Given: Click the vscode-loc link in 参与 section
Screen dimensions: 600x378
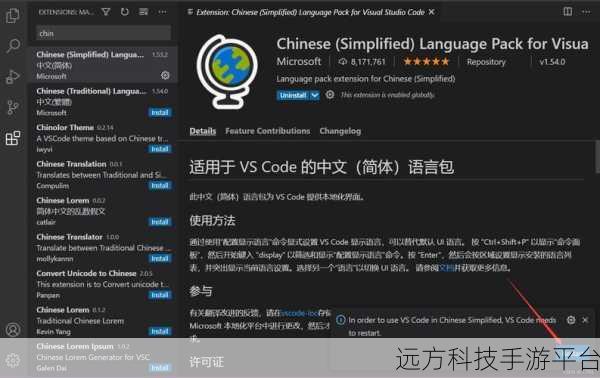Looking at the screenshot, I should pyautogui.click(x=299, y=313).
